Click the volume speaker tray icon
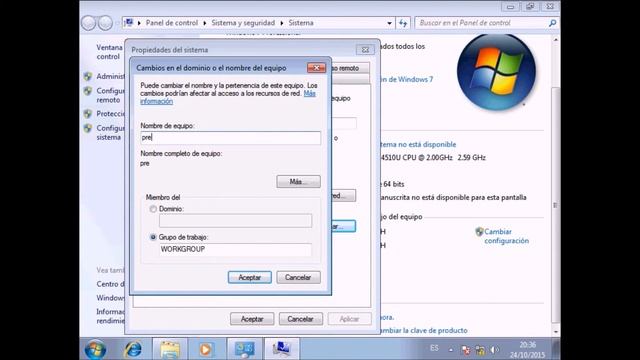Image resolution: width=640 pixels, height=360 pixels. 495,350
